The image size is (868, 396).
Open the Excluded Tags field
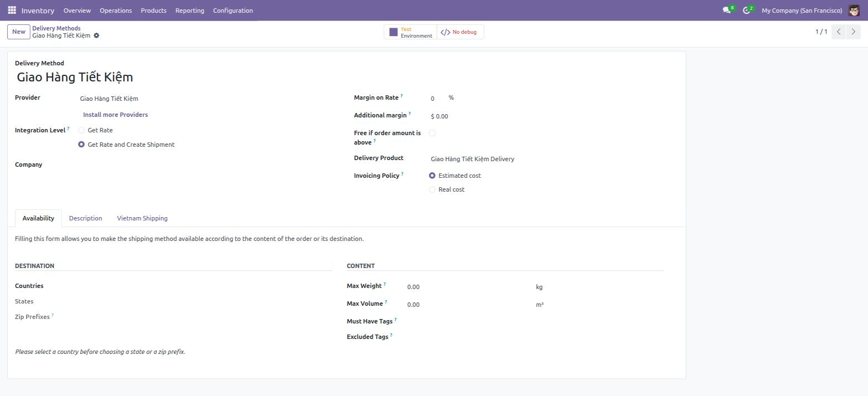[x=535, y=337]
